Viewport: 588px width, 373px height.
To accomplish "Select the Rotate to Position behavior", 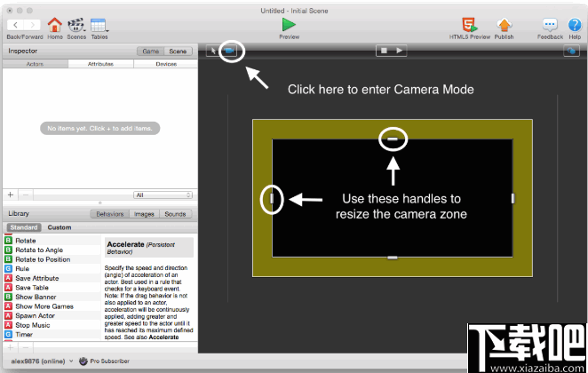I will pos(52,259).
